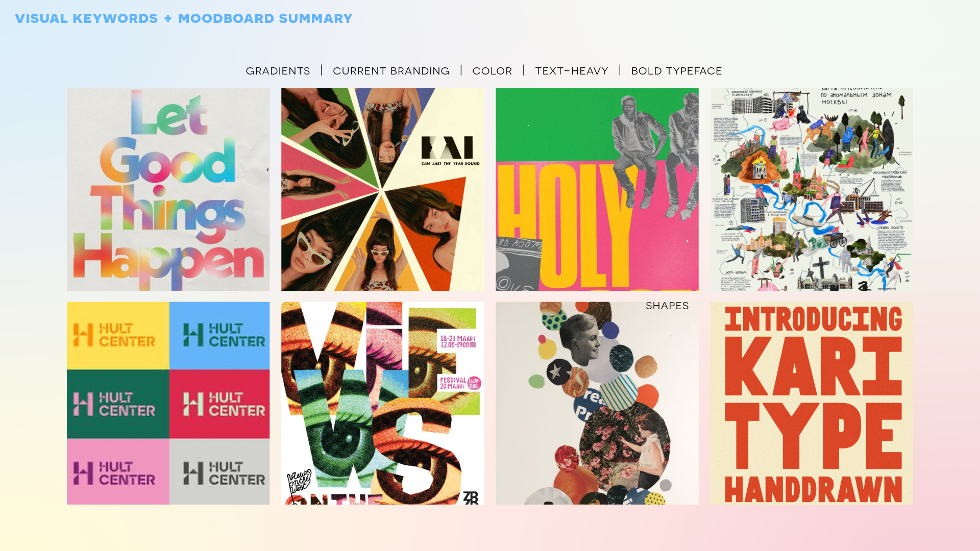Click the Visual Keywords + Moodboard Summary title

[184, 18]
